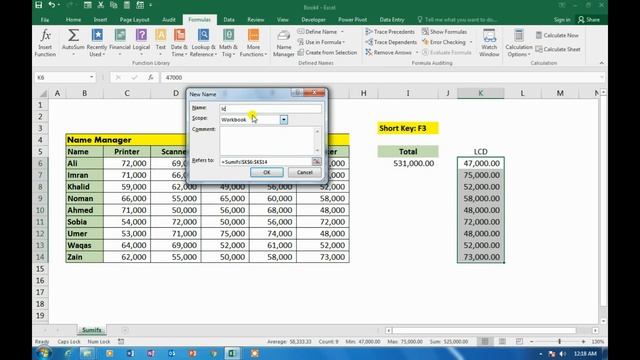Screen dimensions: 640x360
Task: Switch to Normal view in status bar
Action: click(485, 341)
